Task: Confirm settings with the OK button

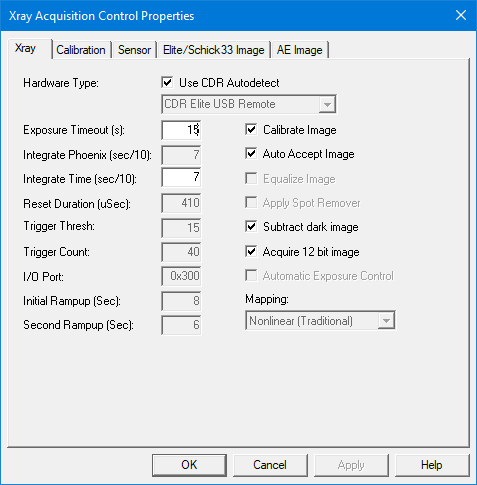Action: [189, 465]
